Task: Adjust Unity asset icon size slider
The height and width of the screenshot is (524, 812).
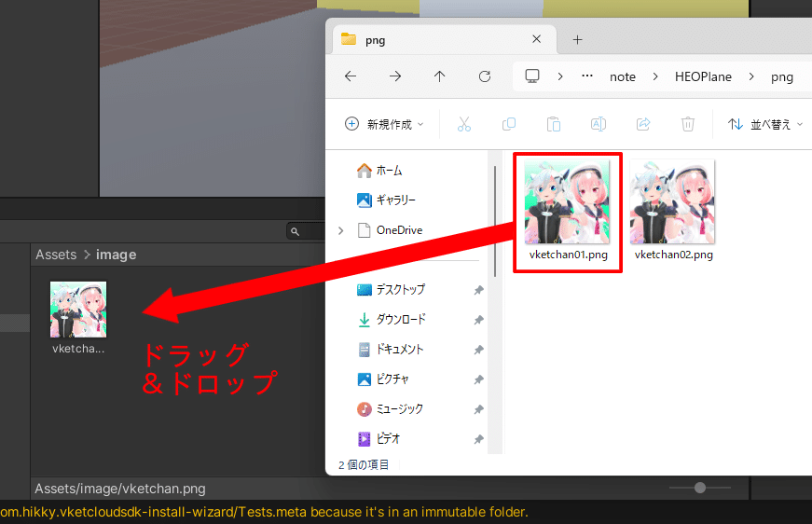Action: [699, 488]
